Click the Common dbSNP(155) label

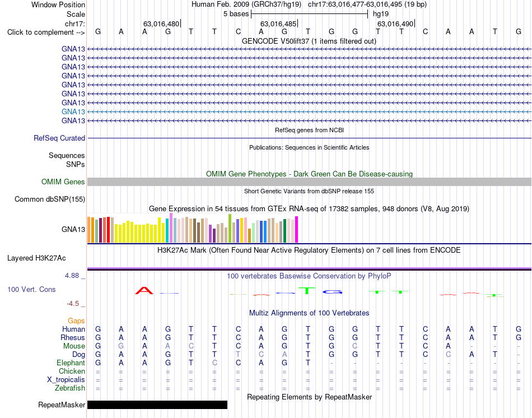coord(50,199)
